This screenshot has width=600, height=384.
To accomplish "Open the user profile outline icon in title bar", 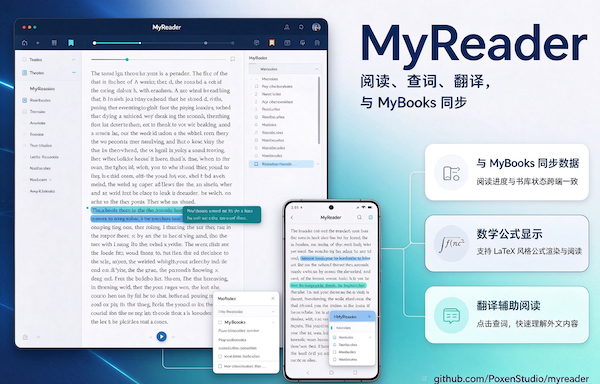I will (287, 27).
